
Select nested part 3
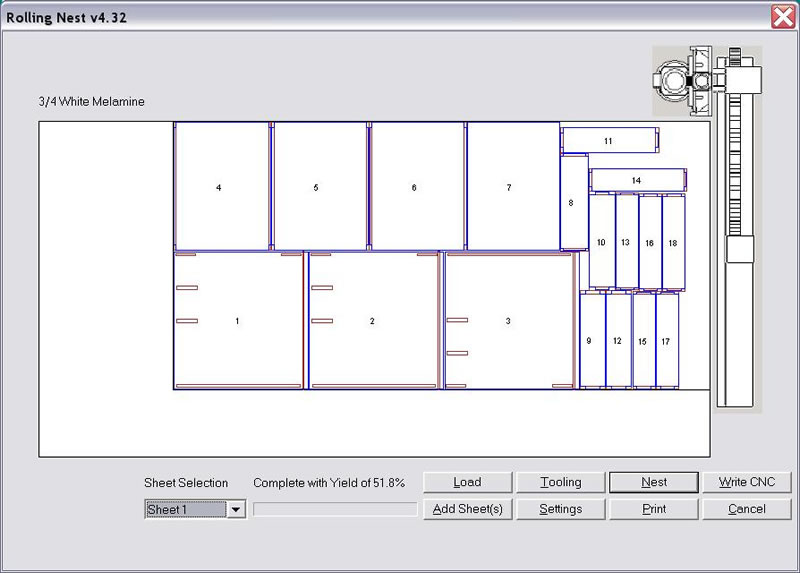tap(510, 320)
